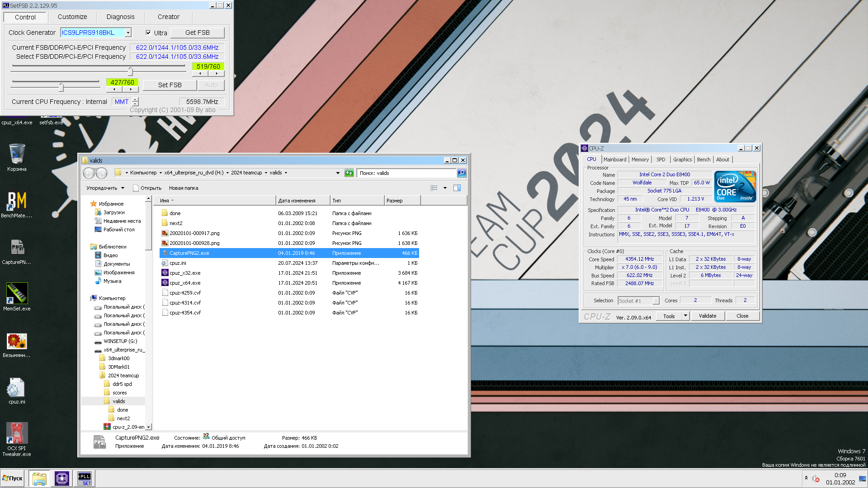Toggle the Explorer preview pane icon
Viewport: 868px width, 488px height.
457,188
